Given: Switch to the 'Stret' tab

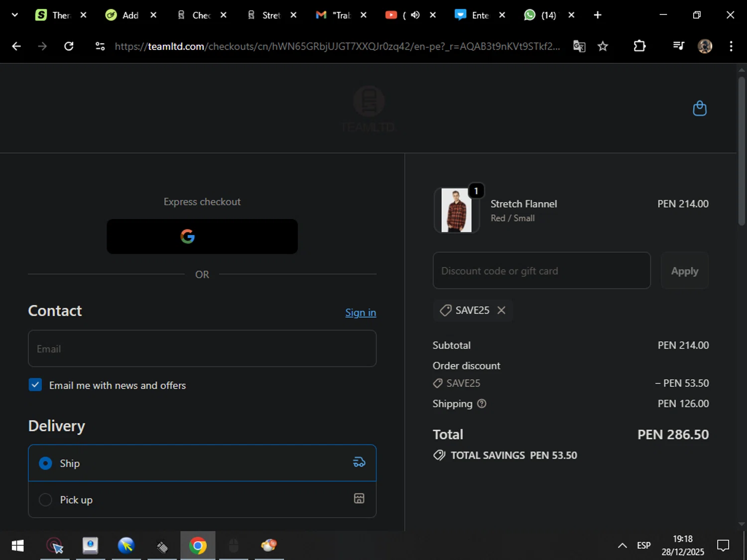Looking at the screenshot, I should 265,15.
